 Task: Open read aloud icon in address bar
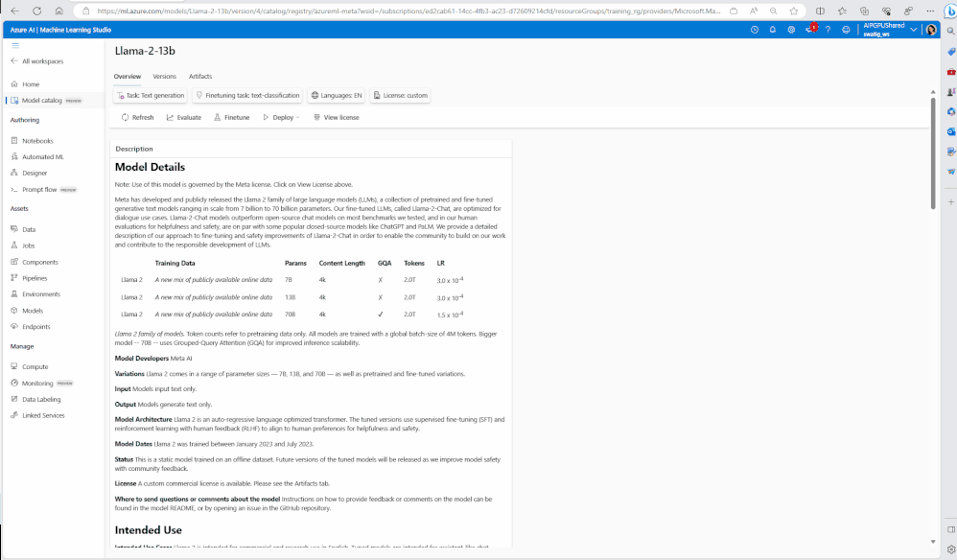click(754, 11)
